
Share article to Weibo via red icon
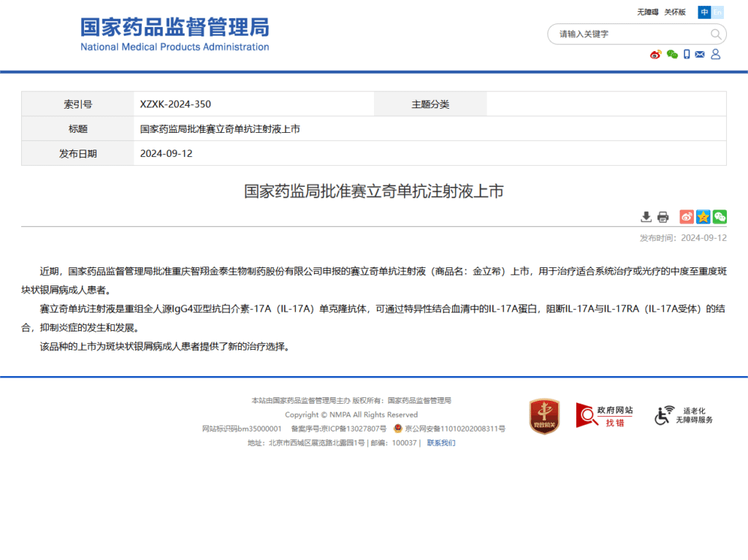(x=687, y=217)
